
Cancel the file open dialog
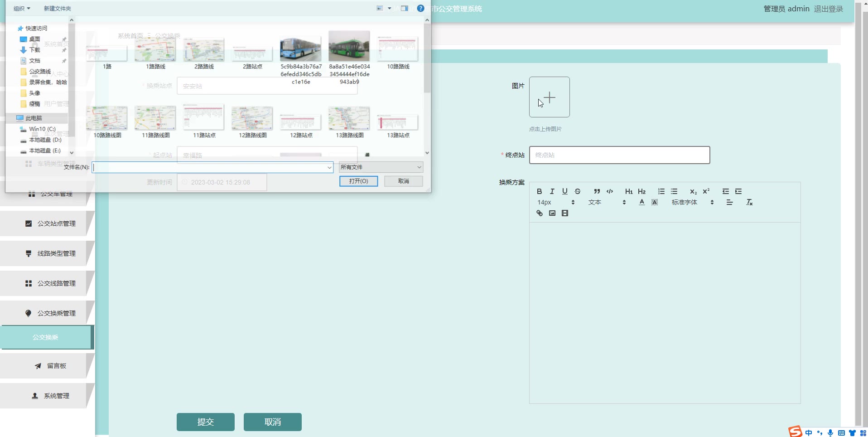coord(403,181)
